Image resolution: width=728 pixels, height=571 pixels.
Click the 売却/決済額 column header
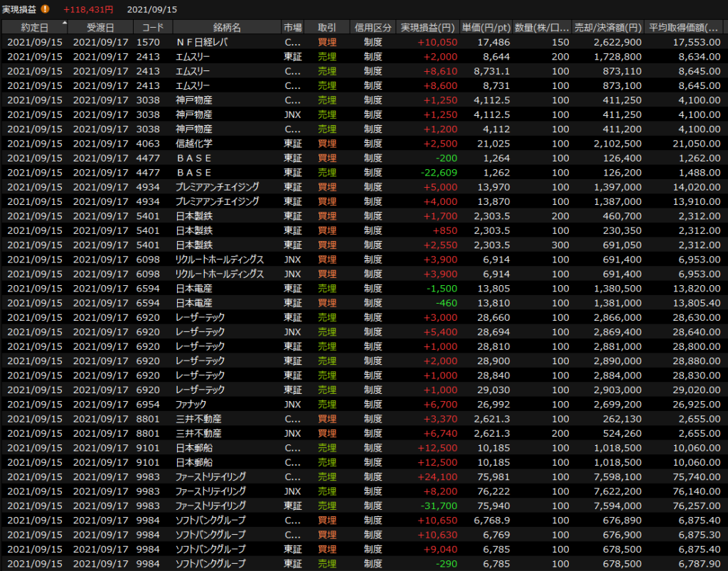tap(608, 28)
